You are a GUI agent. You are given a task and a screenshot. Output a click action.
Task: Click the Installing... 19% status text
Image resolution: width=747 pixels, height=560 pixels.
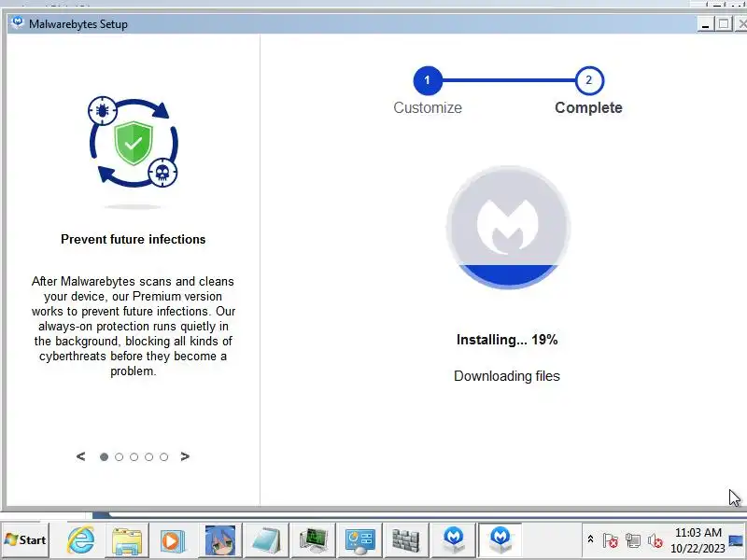507,340
